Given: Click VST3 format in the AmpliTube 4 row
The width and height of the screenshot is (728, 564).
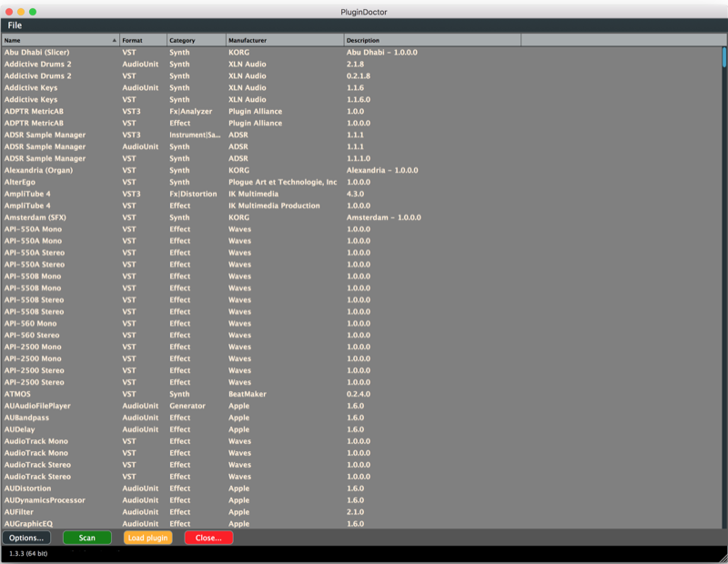Looking at the screenshot, I should tap(131, 194).
